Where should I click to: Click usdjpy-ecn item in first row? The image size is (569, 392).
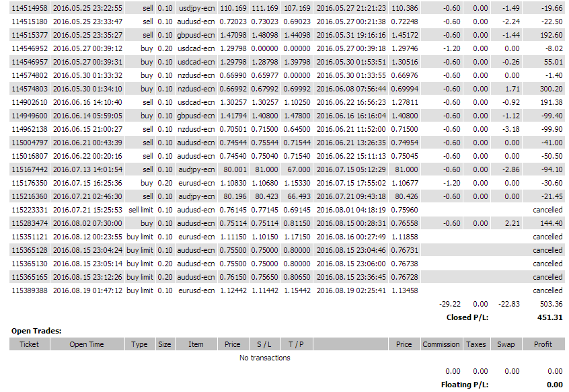(196, 8)
